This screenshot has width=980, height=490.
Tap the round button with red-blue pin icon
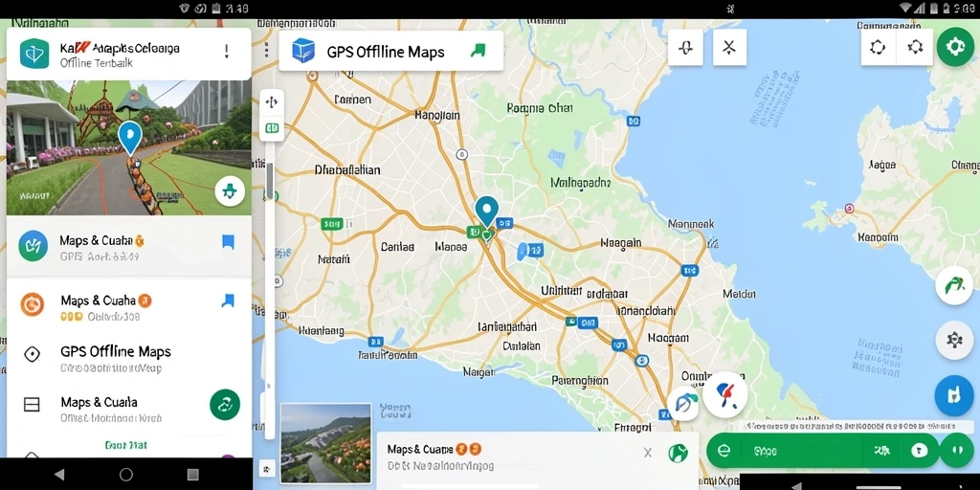click(x=725, y=394)
